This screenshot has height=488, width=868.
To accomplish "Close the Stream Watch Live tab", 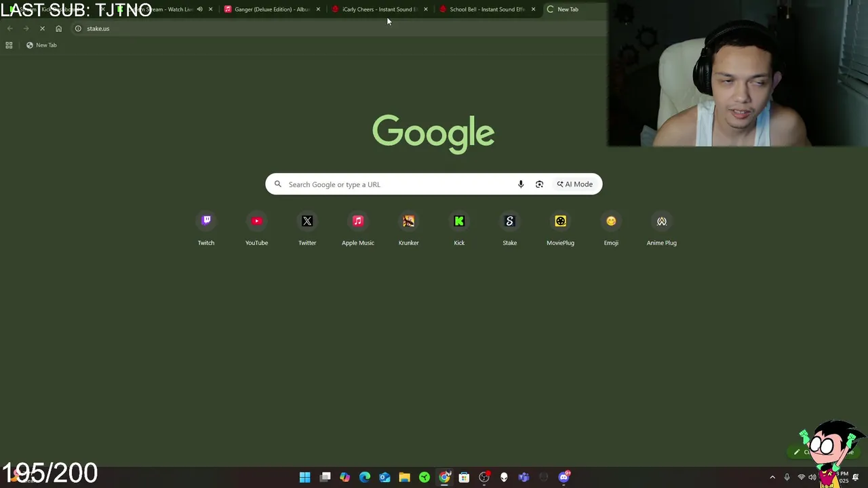I will point(210,9).
